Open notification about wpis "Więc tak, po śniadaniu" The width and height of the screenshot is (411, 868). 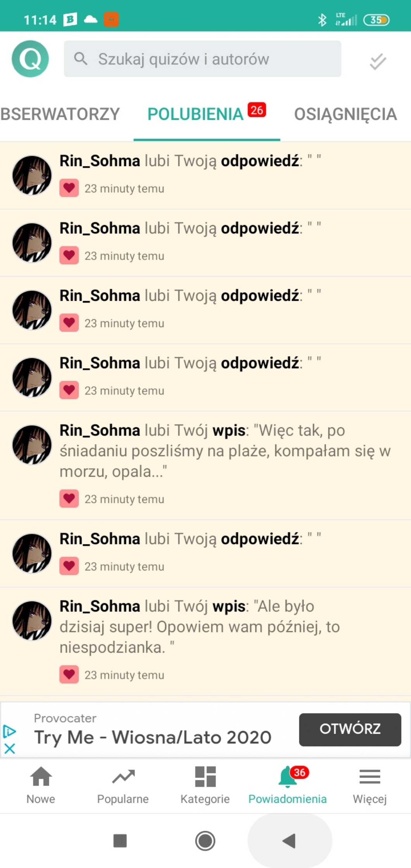coord(225,451)
